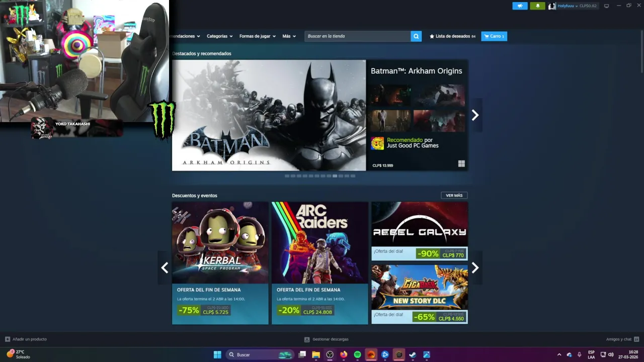The width and height of the screenshot is (644, 362).
Task: Click the ESP LAA language indicator
Action: click(x=591, y=354)
